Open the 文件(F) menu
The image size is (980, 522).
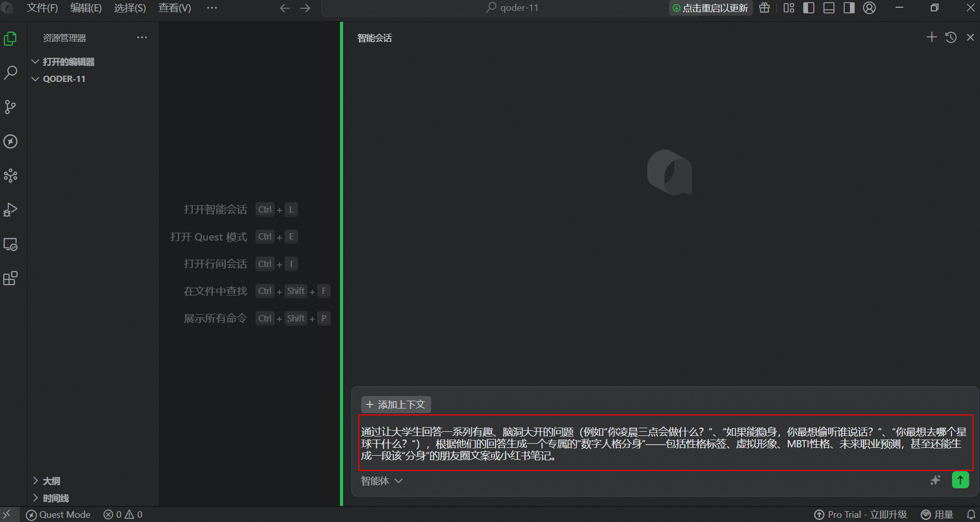pos(42,8)
